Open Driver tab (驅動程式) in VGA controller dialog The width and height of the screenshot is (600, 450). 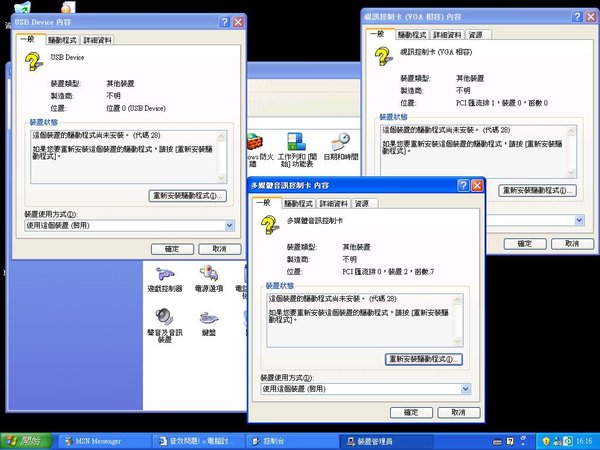[x=412, y=35]
